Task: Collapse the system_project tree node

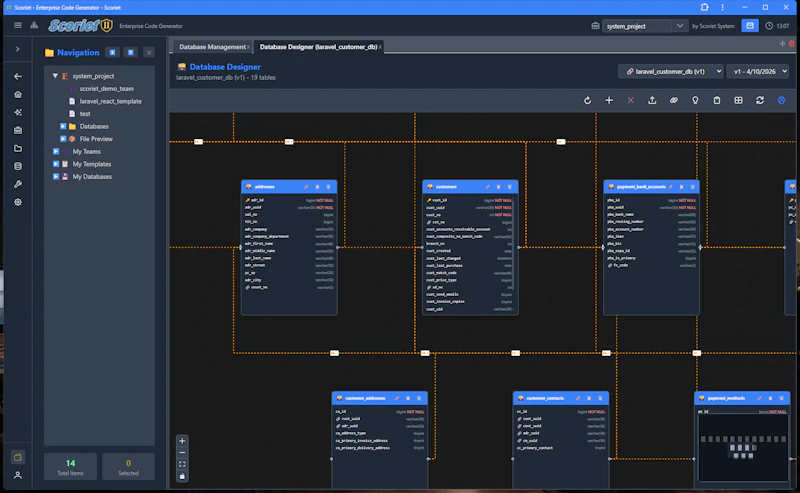Action: [x=55, y=76]
